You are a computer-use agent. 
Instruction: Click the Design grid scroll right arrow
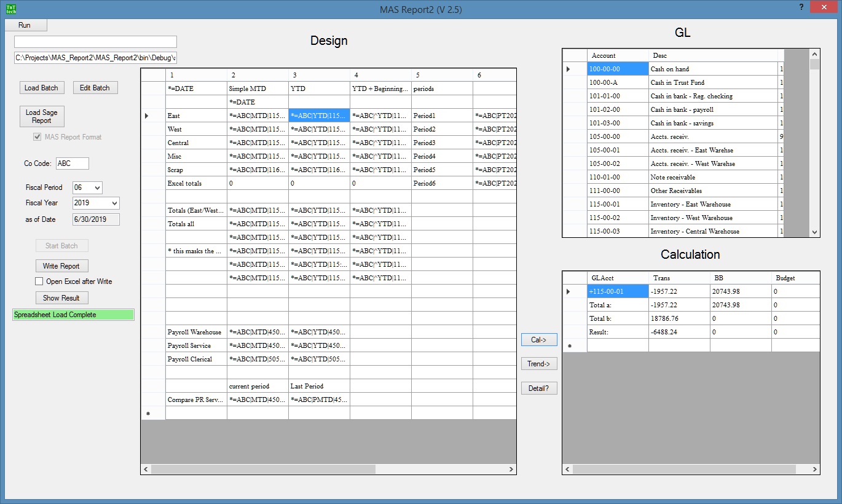511,469
